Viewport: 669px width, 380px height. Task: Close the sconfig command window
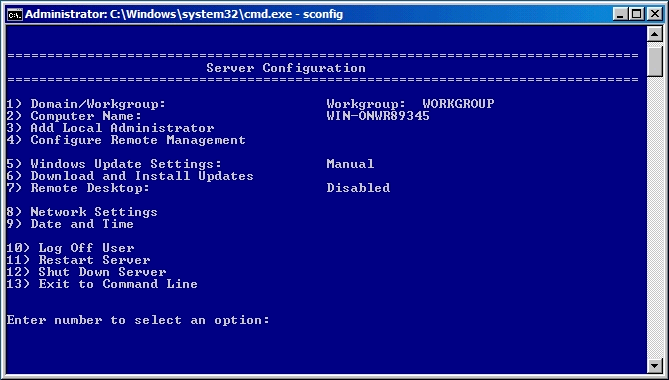pyautogui.click(x=654, y=14)
